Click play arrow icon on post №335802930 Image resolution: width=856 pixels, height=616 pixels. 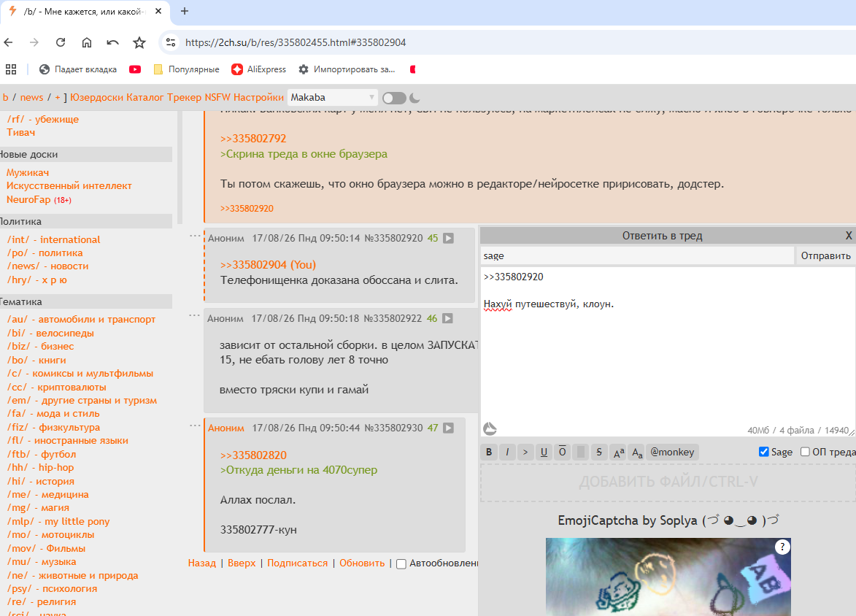point(448,428)
